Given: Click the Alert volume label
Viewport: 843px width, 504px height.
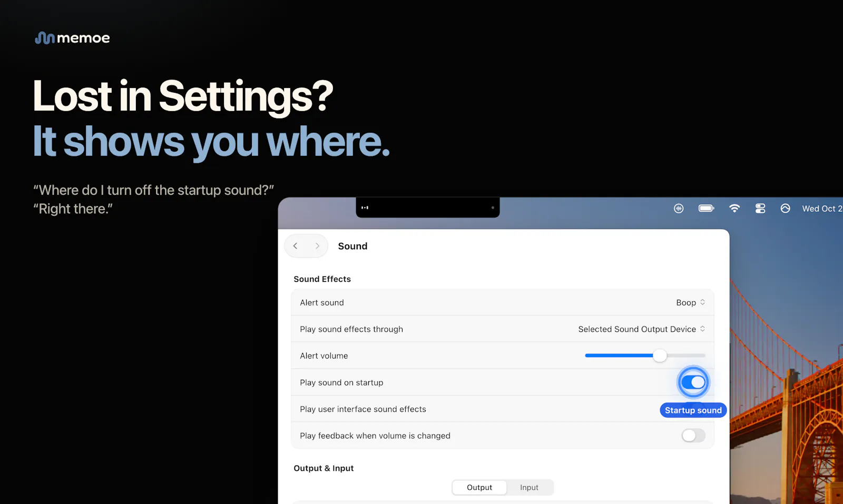Looking at the screenshot, I should (324, 355).
